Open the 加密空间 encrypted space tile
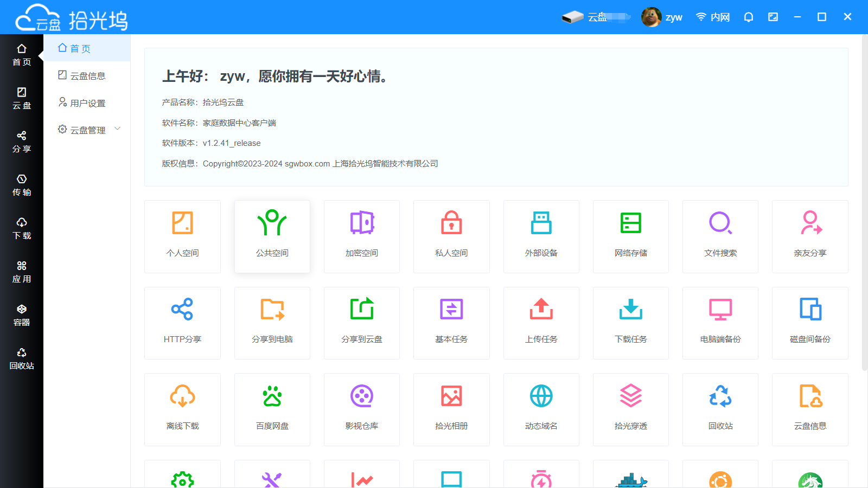Viewport: 868px width, 488px height. [x=362, y=236]
